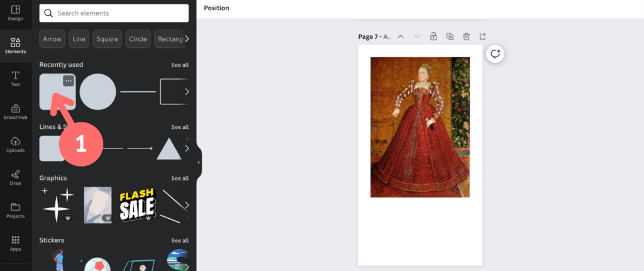Open Brand Hub from sidebar
This screenshot has width=644, height=271.
(x=15, y=111)
